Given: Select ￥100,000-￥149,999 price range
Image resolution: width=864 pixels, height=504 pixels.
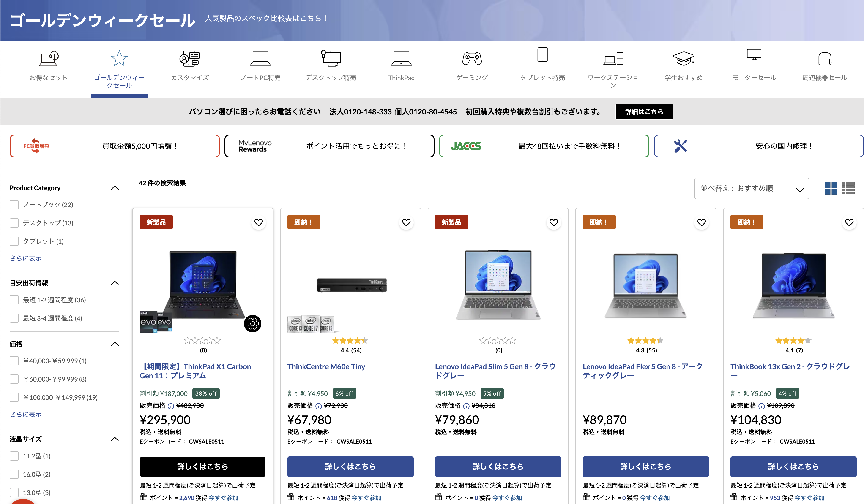Looking at the screenshot, I should (14, 397).
